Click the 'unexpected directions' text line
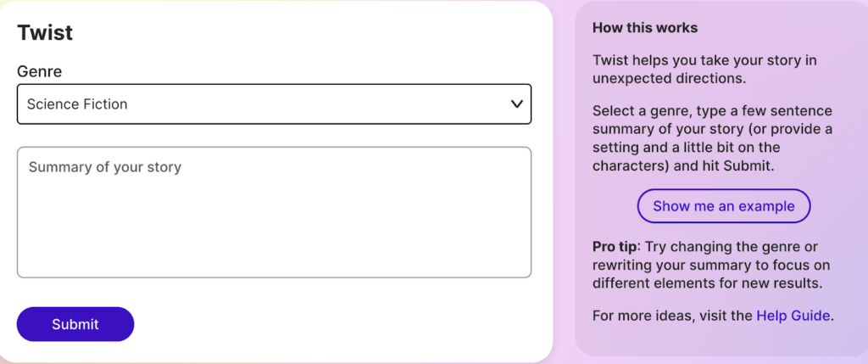The image size is (868, 364). [669, 78]
